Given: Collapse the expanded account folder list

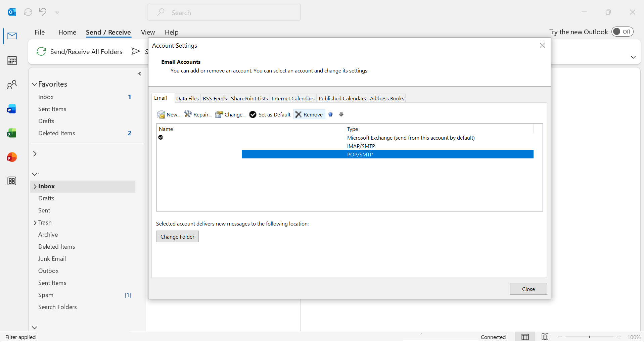Looking at the screenshot, I should tap(35, 174).
